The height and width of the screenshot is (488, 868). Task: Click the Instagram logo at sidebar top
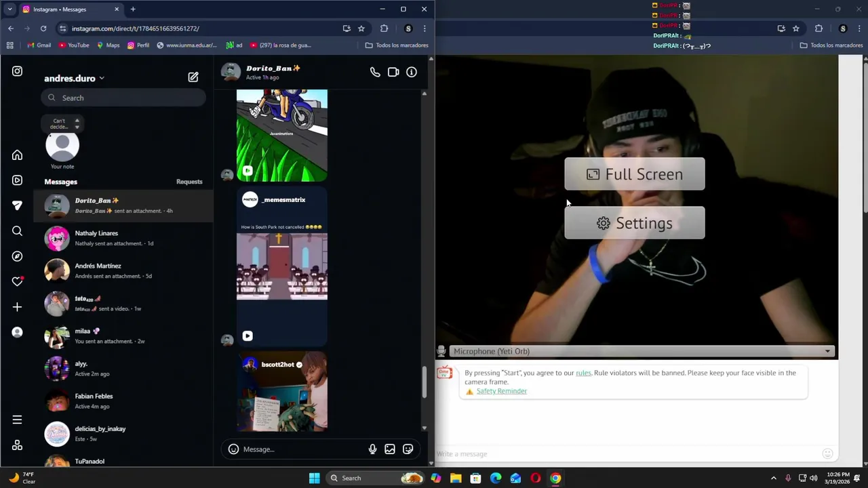tap(17, 71)
